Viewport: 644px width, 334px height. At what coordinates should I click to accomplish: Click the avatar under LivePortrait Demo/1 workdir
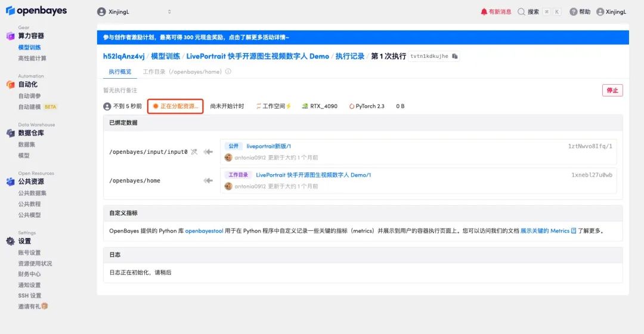click(x=228, y=186)
